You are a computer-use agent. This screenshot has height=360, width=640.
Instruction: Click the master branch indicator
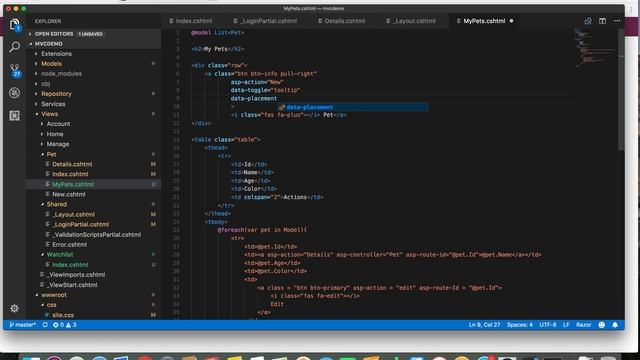click(x=22, y=325)
